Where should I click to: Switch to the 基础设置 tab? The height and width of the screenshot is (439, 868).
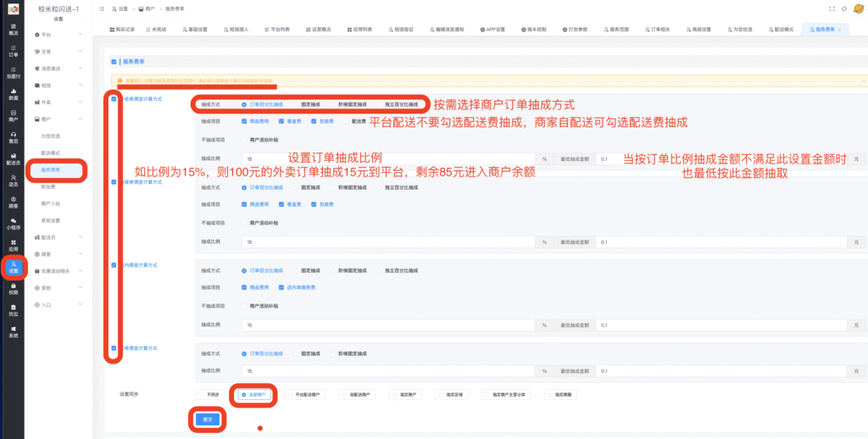pos(195,30)
